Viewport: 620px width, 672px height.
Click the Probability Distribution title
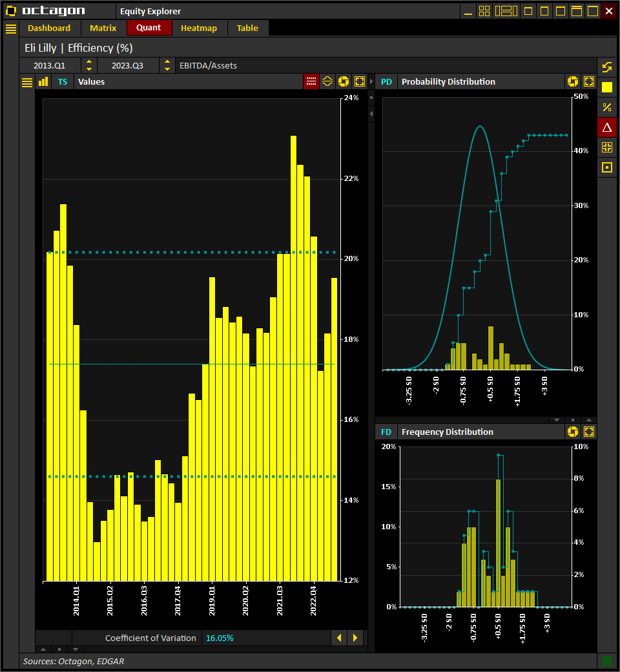[448, 82]
